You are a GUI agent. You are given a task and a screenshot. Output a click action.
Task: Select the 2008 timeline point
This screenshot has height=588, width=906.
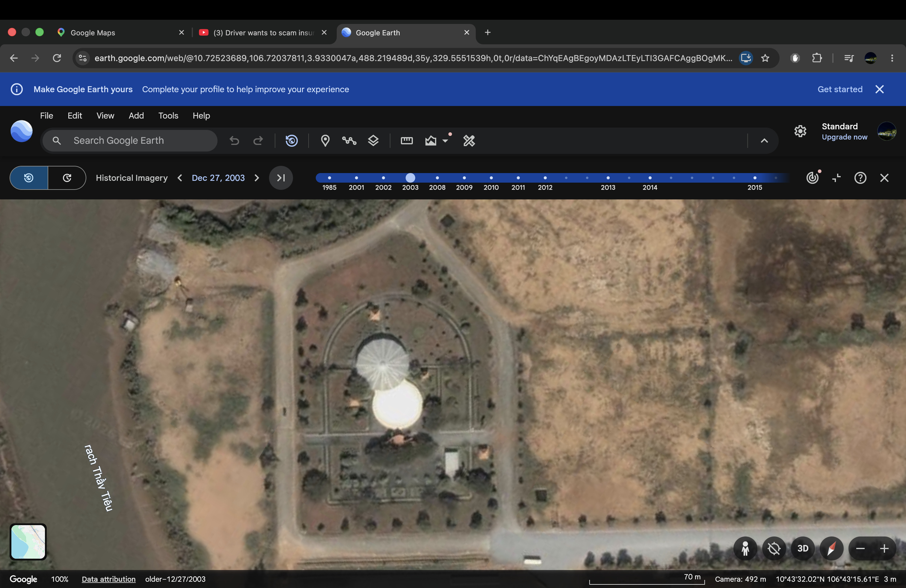[437, 178]
